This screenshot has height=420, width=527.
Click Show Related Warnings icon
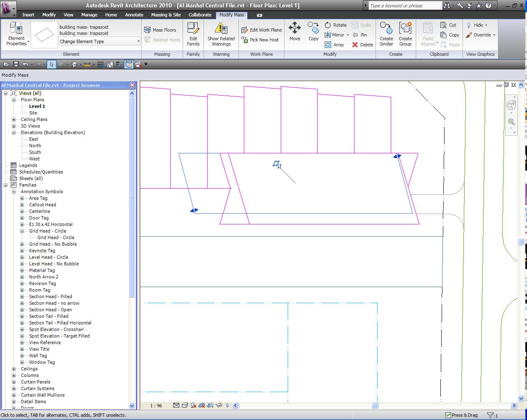pos(221,28)
